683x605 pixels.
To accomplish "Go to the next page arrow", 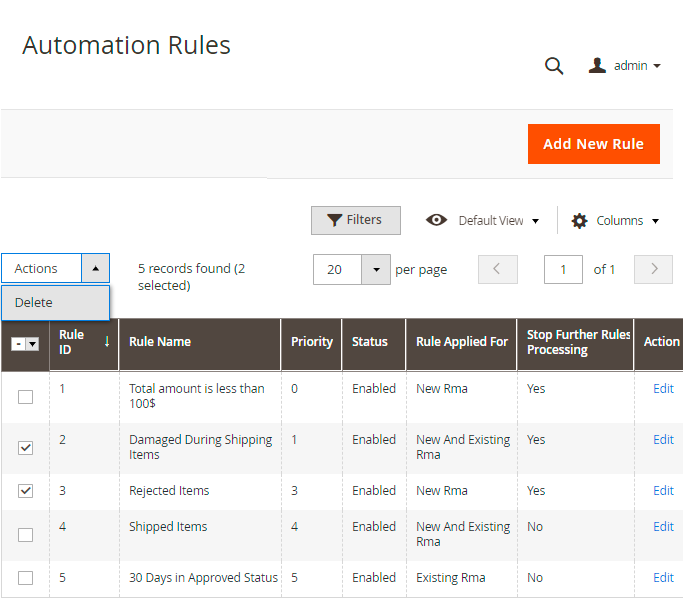I will [654, 269].
